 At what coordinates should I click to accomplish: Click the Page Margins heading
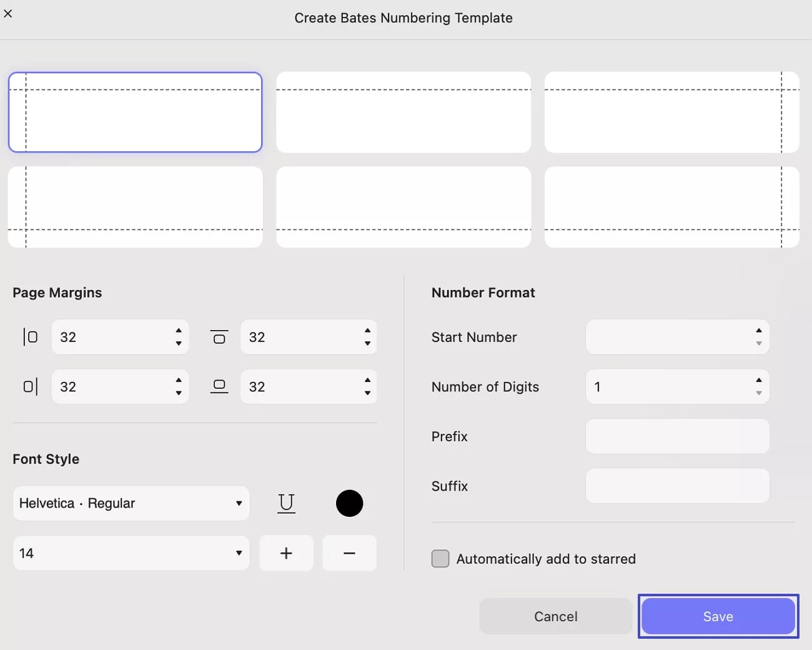pos(57,292)
